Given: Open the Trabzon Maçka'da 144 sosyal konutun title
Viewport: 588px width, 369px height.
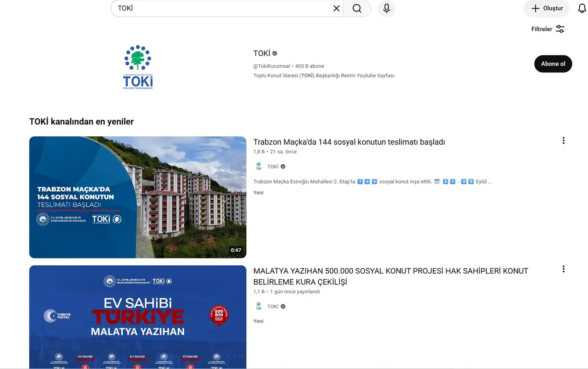Looking at the screenshot, I should click(x=349, y=142).
